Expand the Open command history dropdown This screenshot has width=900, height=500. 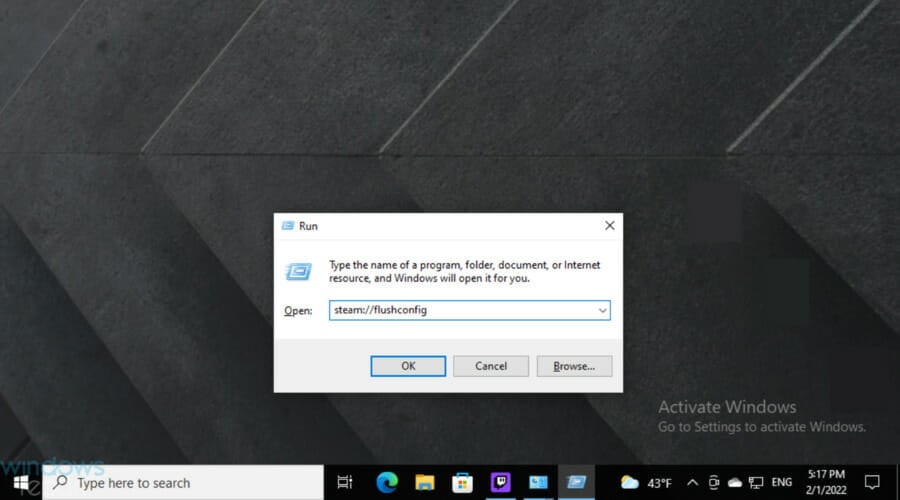602,311
